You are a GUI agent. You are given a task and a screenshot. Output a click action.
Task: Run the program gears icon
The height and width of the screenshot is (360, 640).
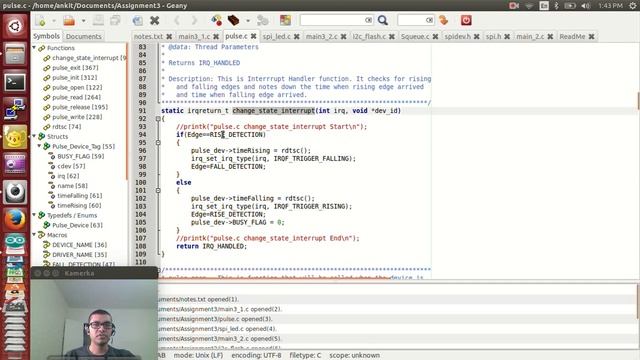(262, 20)
